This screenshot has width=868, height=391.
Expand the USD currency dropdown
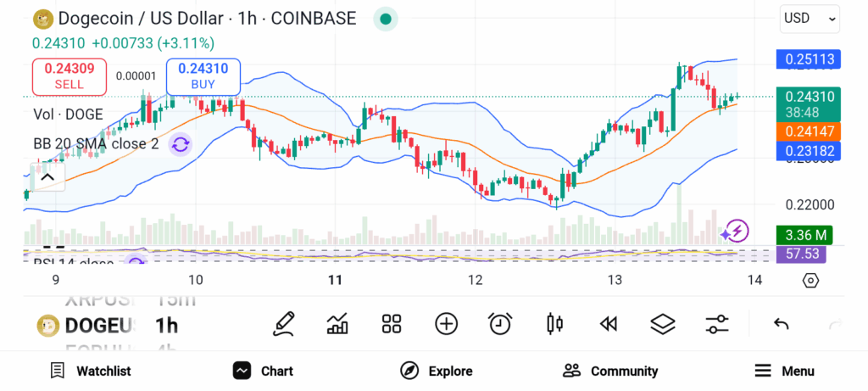810,18
